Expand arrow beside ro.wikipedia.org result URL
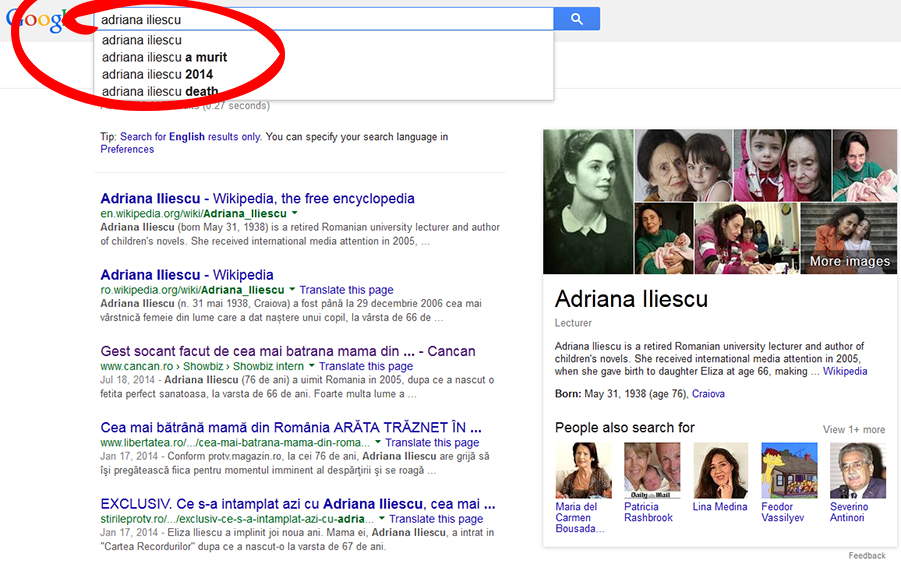The image size is (901, 564). tap(293, 290)
